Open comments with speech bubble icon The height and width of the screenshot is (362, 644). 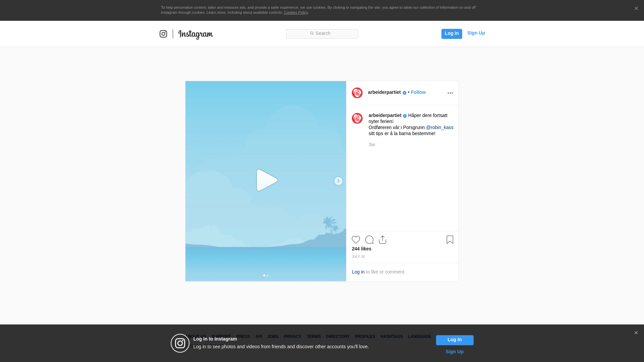point(369,240)
